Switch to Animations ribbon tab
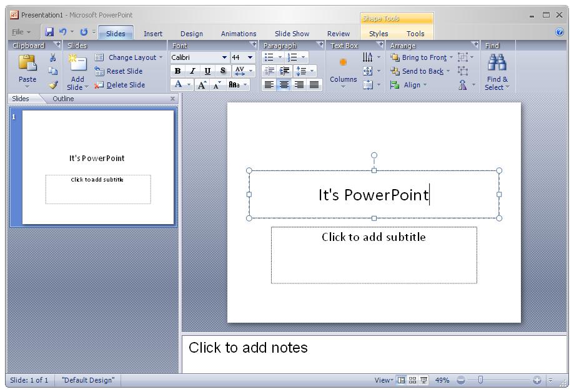 (x=239, y=34)
